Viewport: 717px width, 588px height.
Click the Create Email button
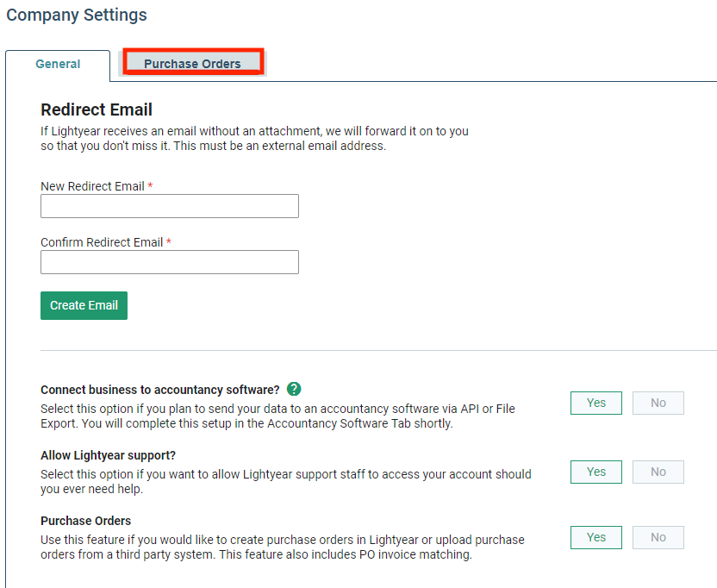pos(84,305)
